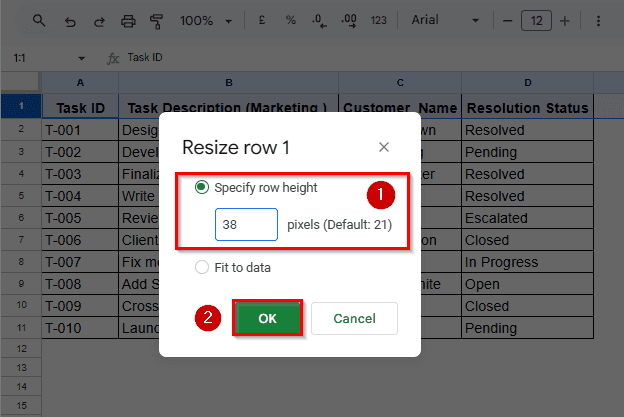Click the Undo arrow icon
This screenshot has height=417, width=624.
69,21
